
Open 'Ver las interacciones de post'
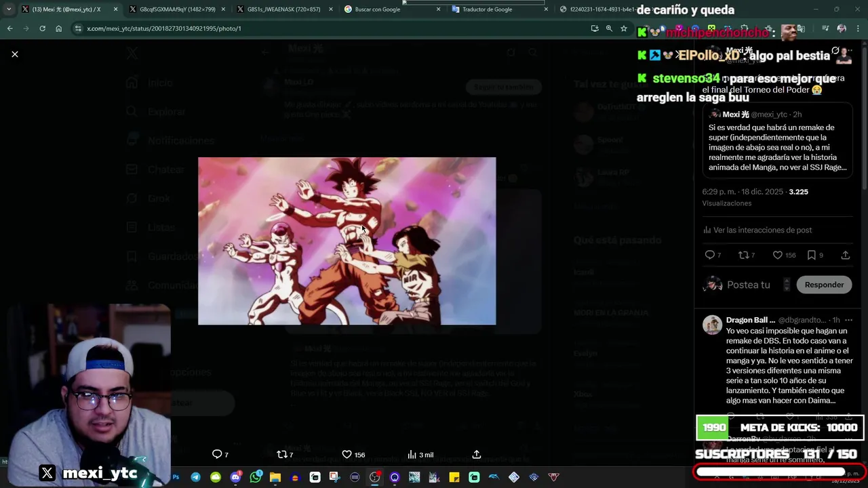(757, 230)
